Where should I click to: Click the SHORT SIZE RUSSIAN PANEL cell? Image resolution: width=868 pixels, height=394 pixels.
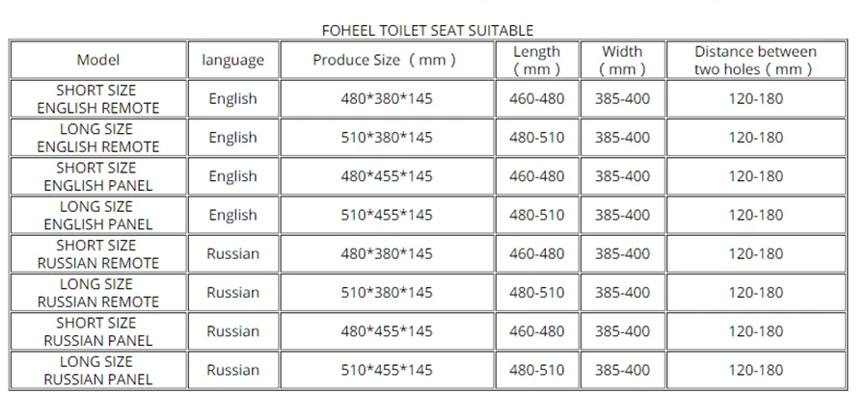(98, 331)
